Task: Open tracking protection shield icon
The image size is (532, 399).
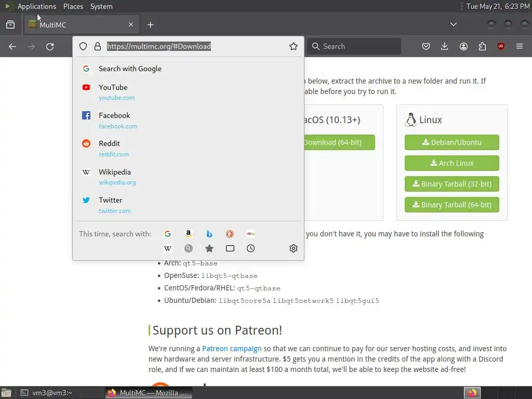Action: (x=83, y=46)
